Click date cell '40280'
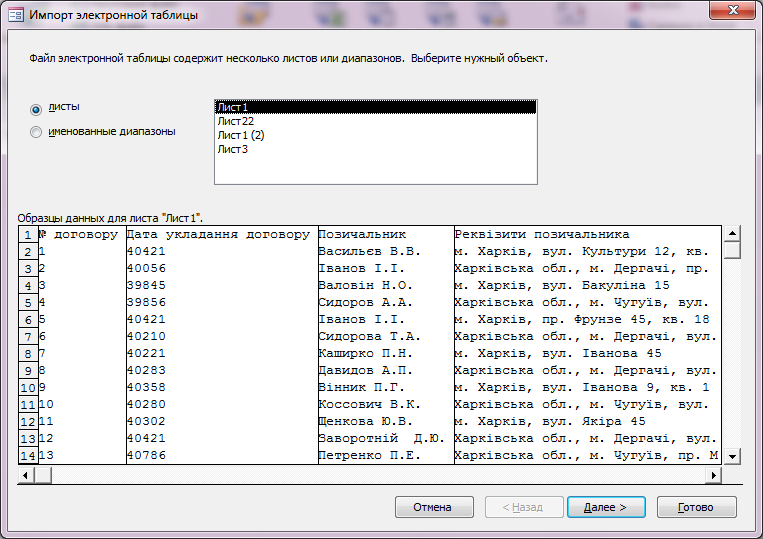 click(x=222, y=405)
